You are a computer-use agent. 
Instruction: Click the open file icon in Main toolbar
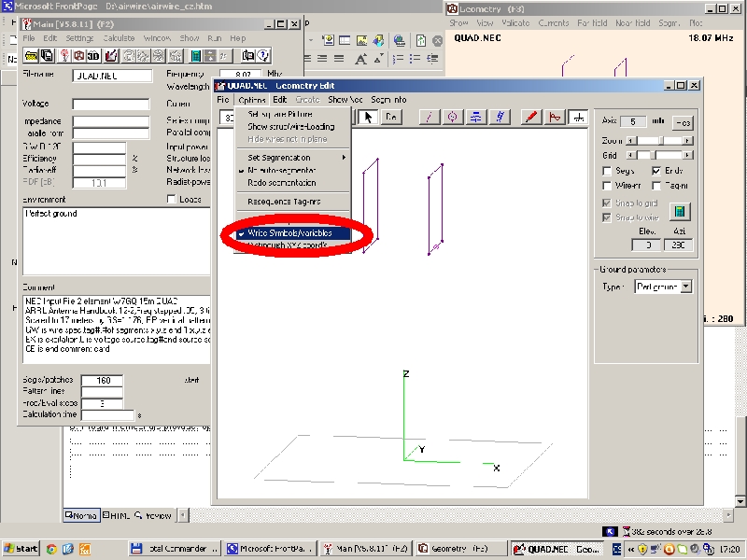pyautogui.click(x=31, y=56)
